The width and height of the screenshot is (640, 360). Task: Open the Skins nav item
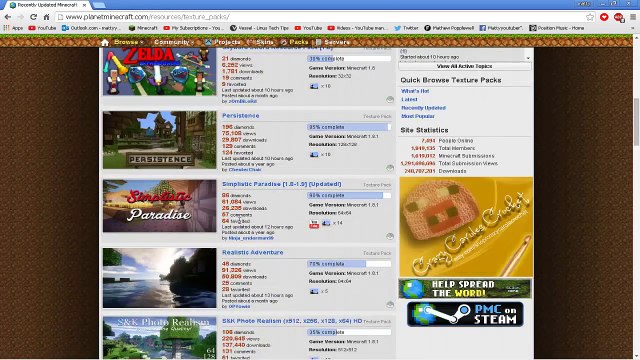click(260, 42)
